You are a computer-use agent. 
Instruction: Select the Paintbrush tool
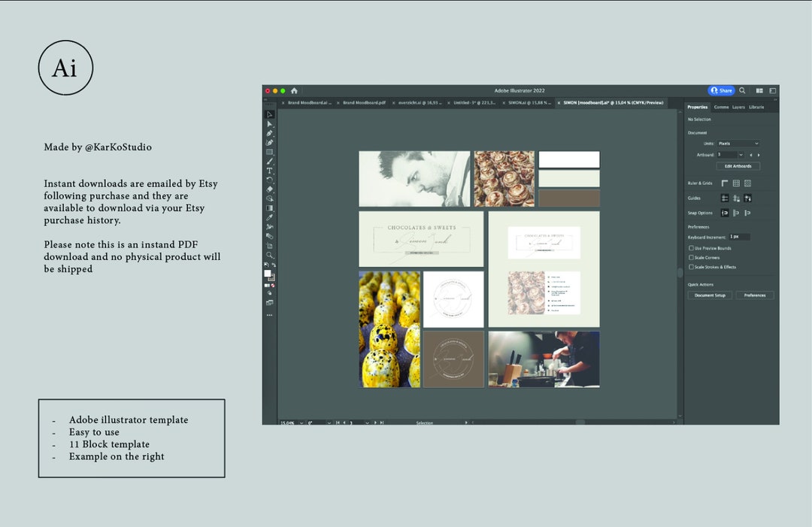pyautogui.click(x=269, y=161)
